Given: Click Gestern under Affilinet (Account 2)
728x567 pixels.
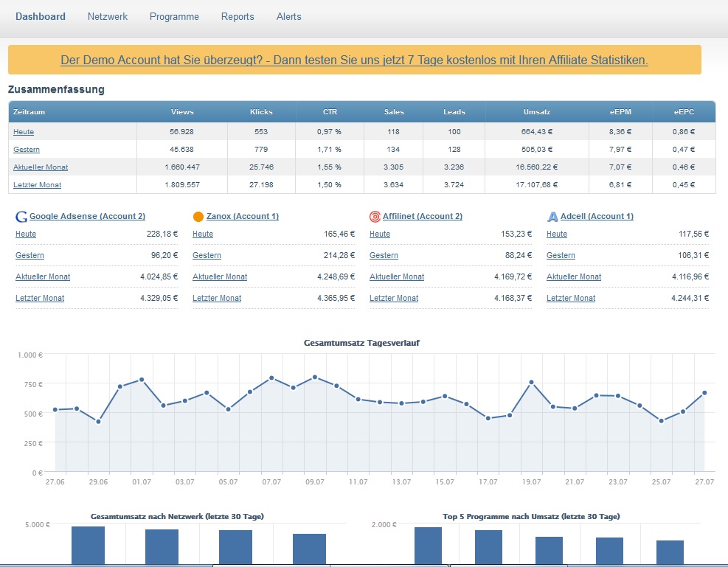Looking at the screenshot, I should coord(384,255).
